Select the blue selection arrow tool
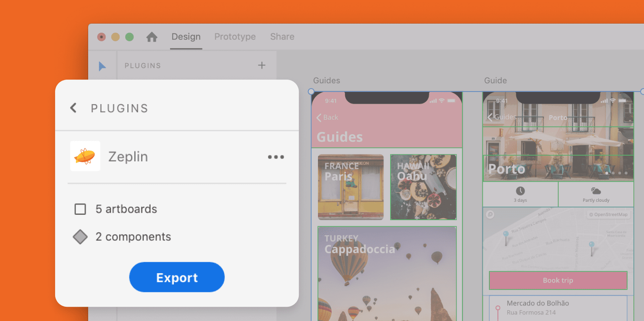 (102, 65)
